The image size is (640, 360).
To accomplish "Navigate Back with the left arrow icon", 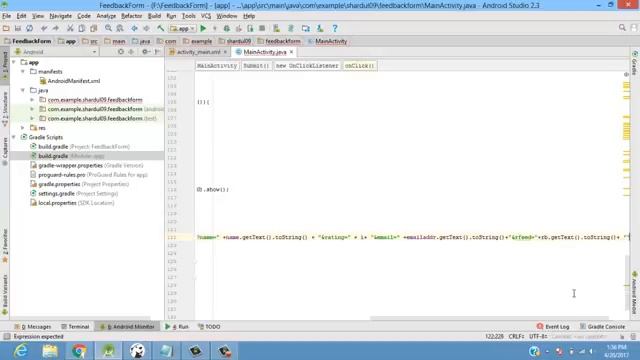I will click(134, 28).
